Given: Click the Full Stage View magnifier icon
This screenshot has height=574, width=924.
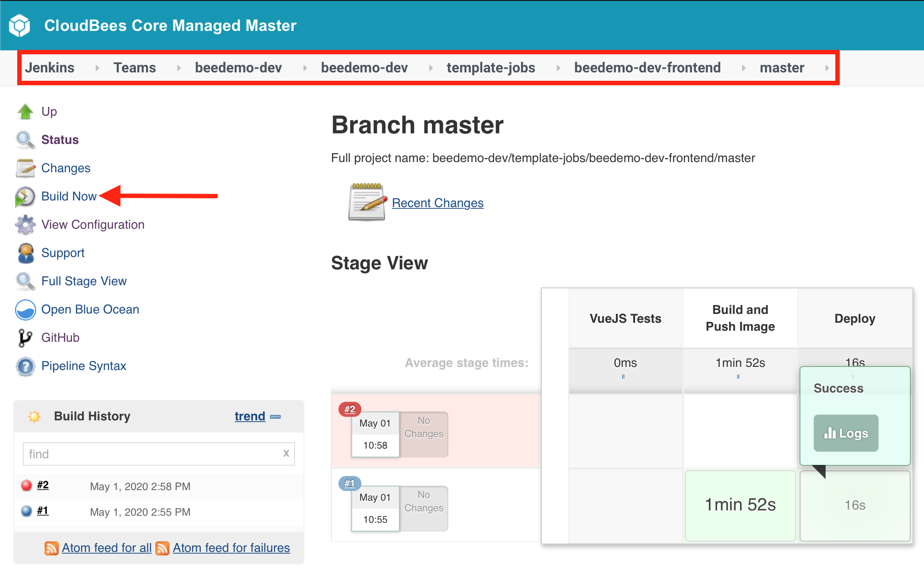Looking at the screenshot, I should 25,281.
